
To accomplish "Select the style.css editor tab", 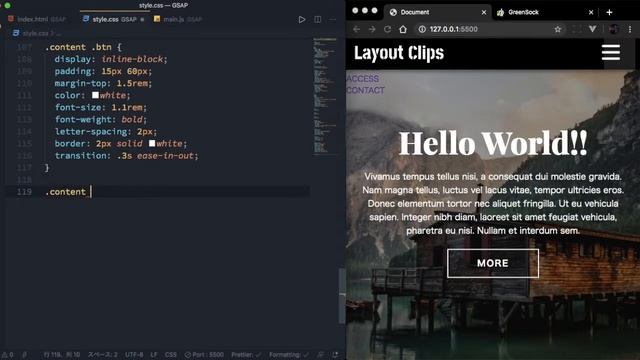I will point(113,19).
